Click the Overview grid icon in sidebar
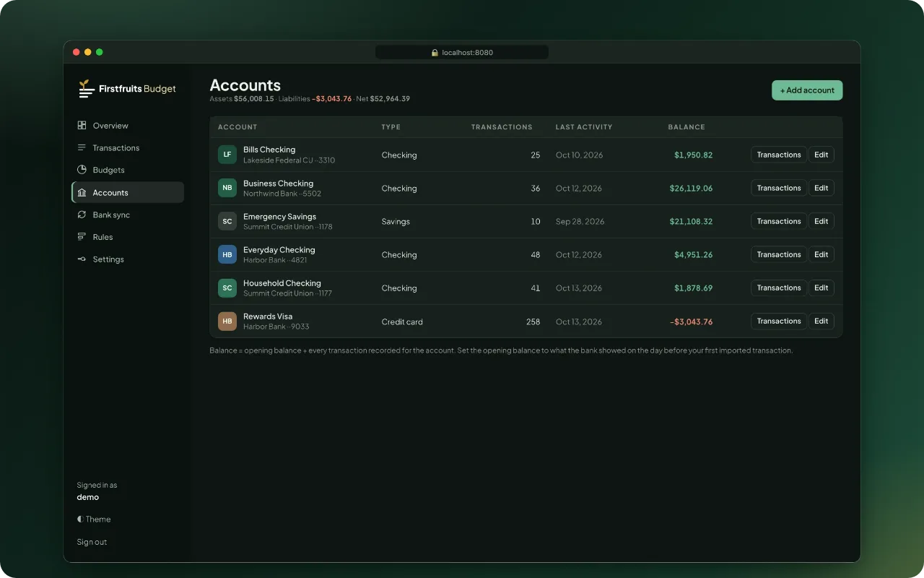This screenshot has width=924, height=578. 82,126
